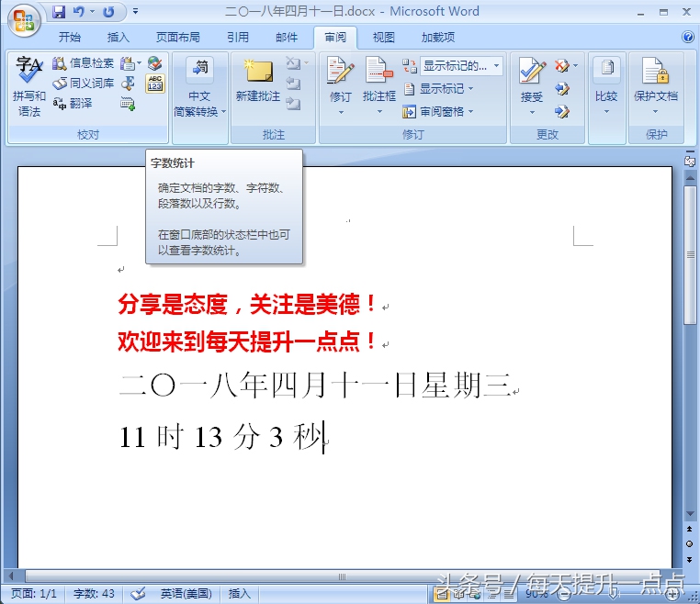Click the English Assistant magnifier icon
The height and width of the screenshot is (604, 700).
(129, 84)
